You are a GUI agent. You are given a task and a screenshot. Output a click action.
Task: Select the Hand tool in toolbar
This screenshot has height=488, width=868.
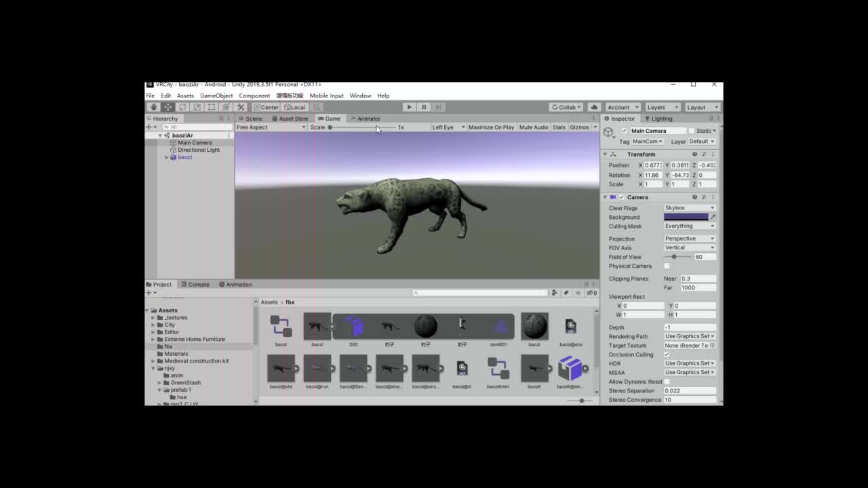(154, 107)
